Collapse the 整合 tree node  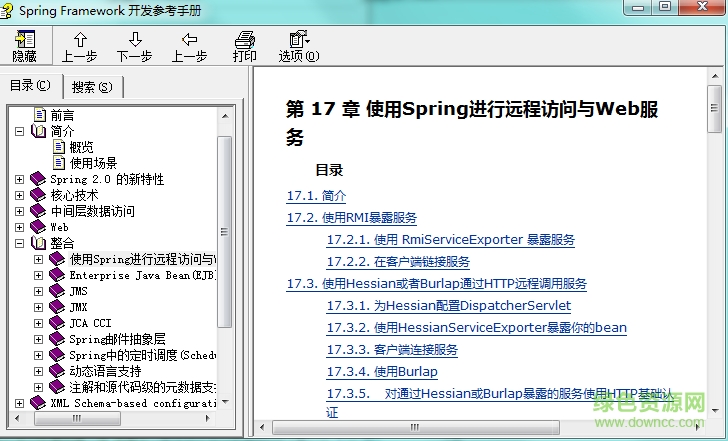(x=19, y=243)
